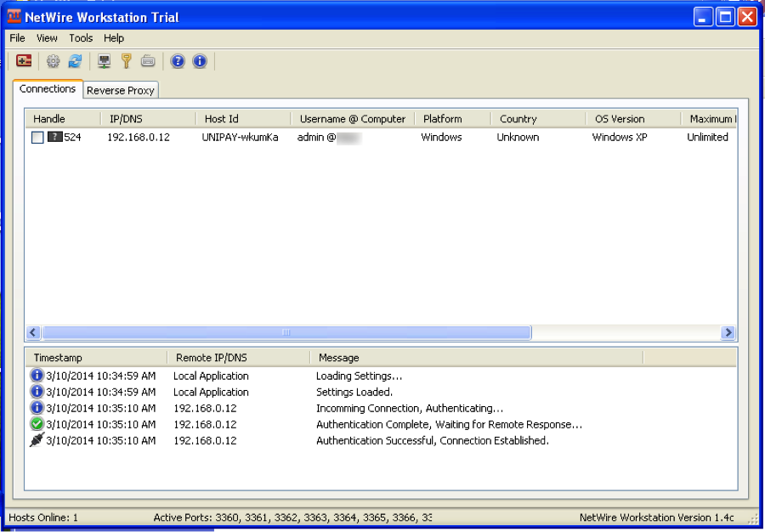Click the red gamepad toolbar icon

[x=24, y=61]
